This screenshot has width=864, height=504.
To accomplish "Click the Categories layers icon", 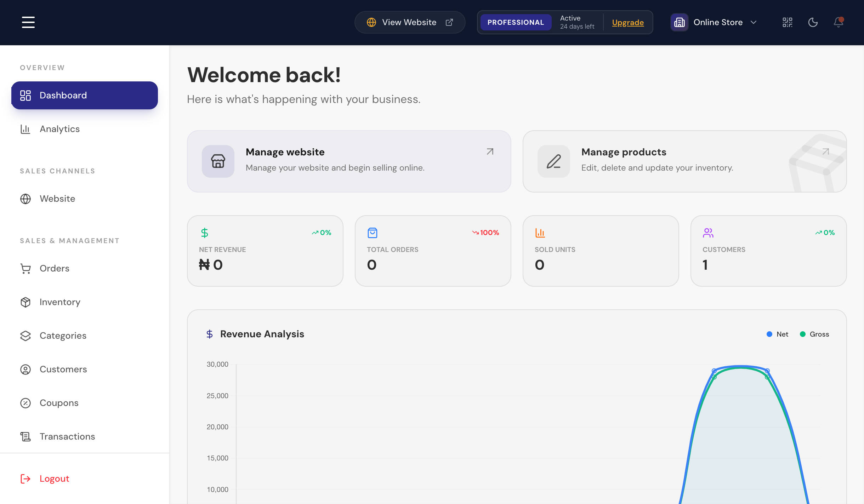I will 25,336.
